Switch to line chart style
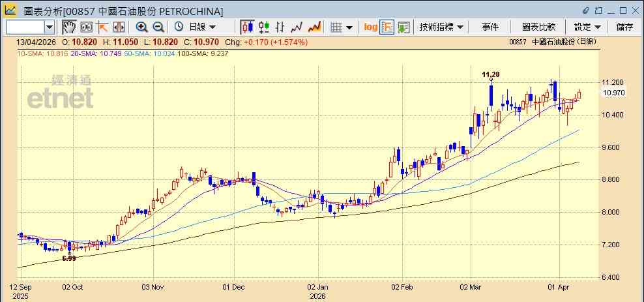644x302 pixels. pos(297,27)
